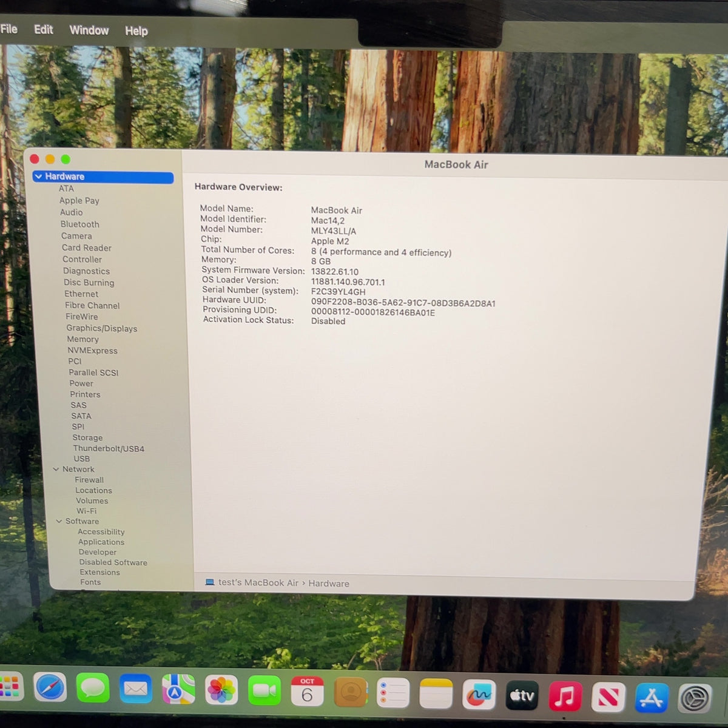Select Bluetooth in the sidebar

pos(79,224)
